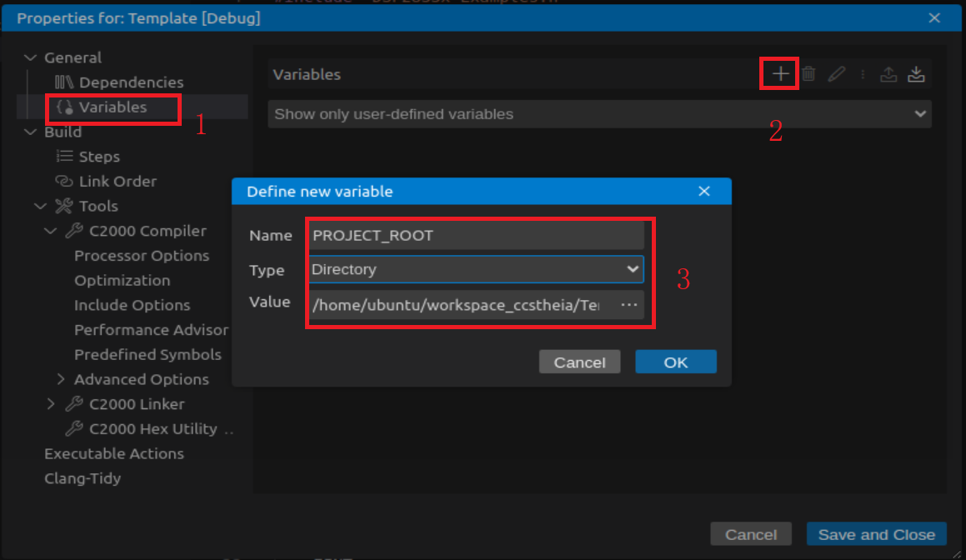Cancel the Properties dialog

point(751,534)
